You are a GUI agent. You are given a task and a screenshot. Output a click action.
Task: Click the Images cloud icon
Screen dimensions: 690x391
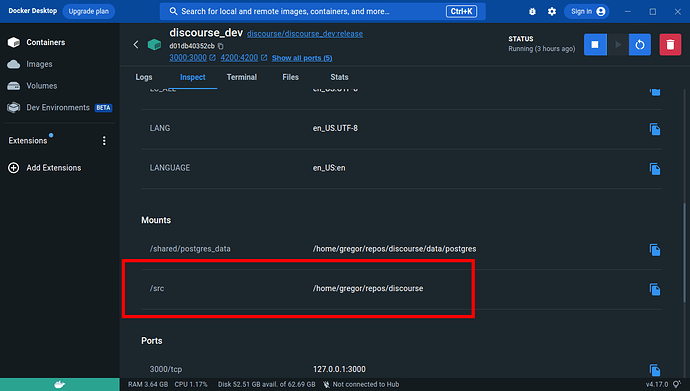pyautogui.click(x=14, y=64)
